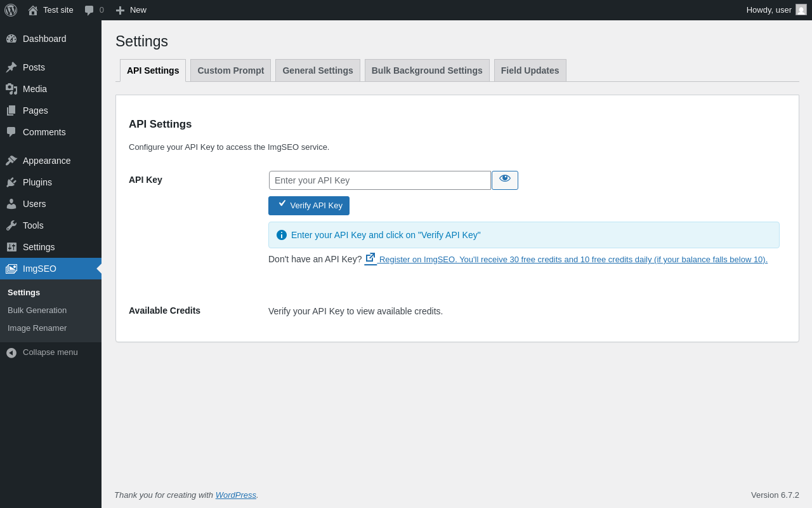
Task: Open Media menu item
Action: coord(51,89)
